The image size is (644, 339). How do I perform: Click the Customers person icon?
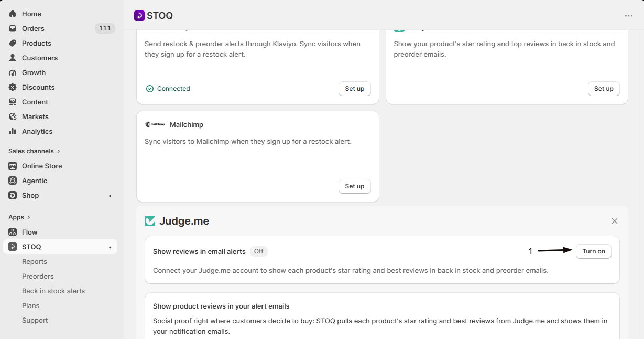point(13,58)
